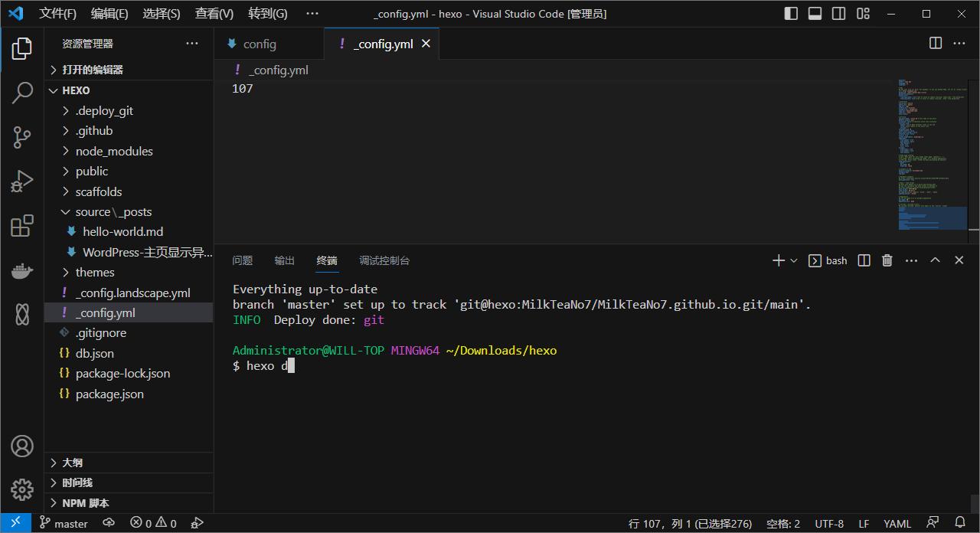Show hidden menus via ellipsis
The width and height of the screenshot is (980, 533).
(312, 14)
